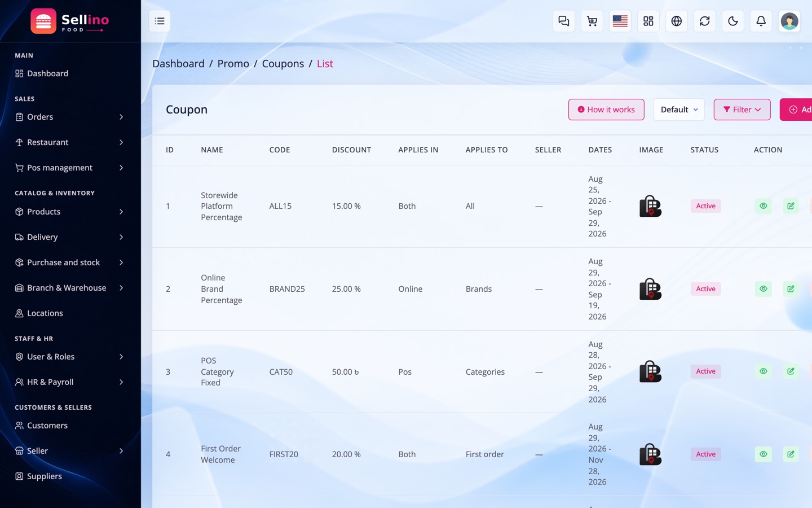Open the Filter dropdown
Image resolution: width=812 pixels, height=508 pixels.
point(742,110)
